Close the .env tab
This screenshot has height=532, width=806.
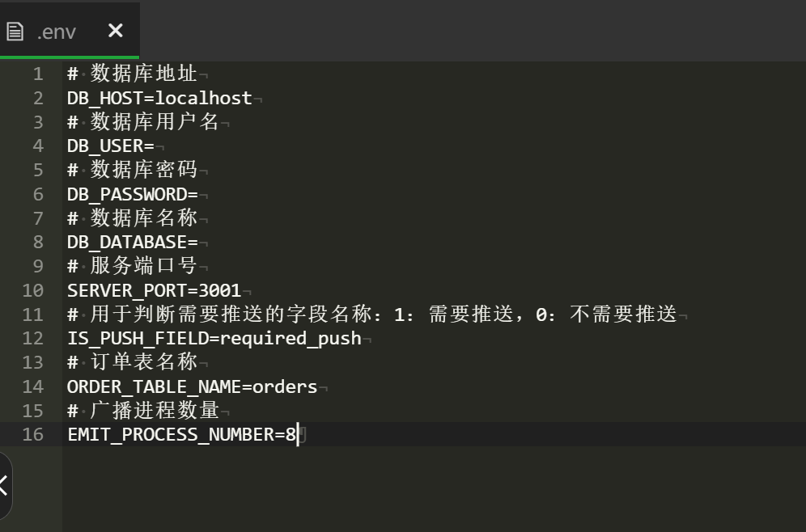[116, 31]
